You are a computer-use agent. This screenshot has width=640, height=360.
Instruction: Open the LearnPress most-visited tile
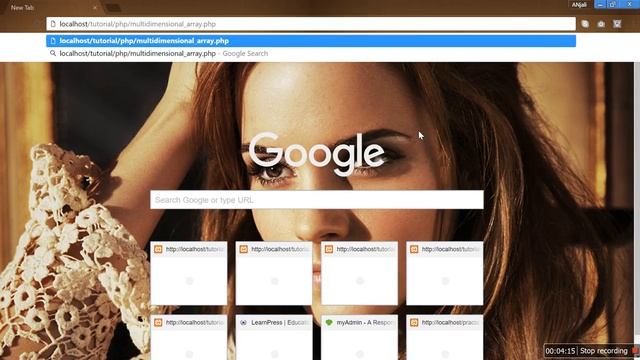coord(274,337)
